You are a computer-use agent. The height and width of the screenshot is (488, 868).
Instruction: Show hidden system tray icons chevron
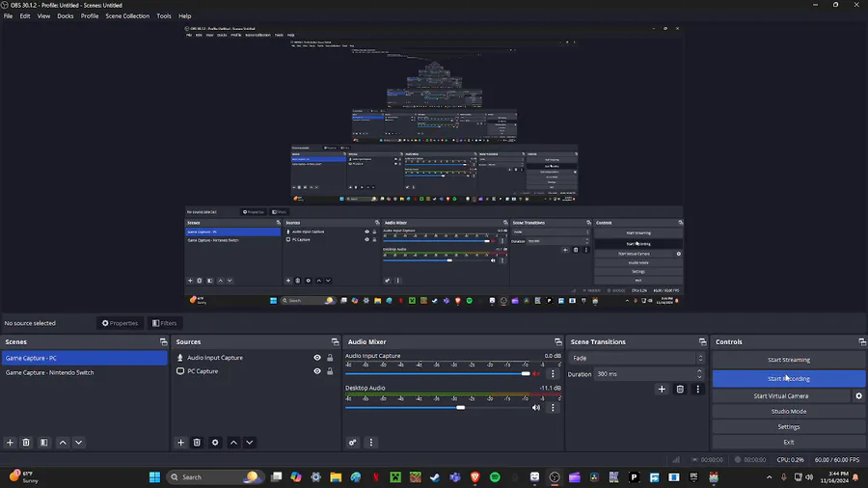[769, 477]
